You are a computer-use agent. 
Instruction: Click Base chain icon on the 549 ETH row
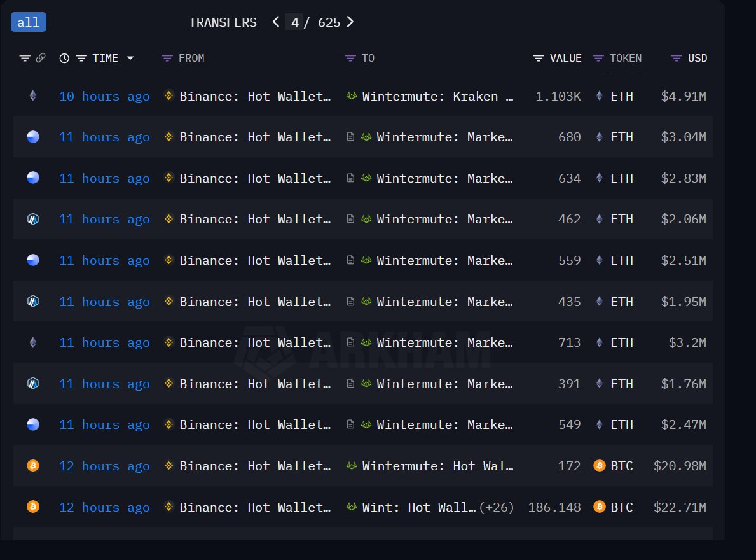[x=33, y=424]
